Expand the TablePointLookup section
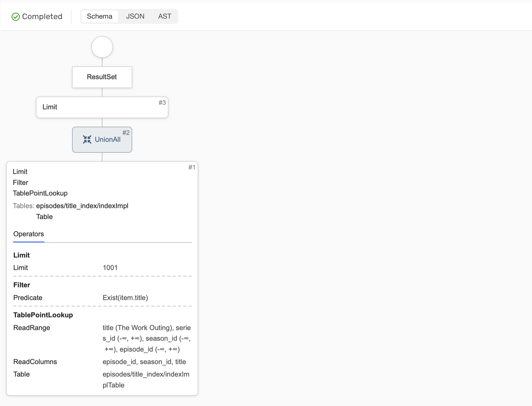The width and height of the screenshot is (532, 406). (x=43, y=315)
